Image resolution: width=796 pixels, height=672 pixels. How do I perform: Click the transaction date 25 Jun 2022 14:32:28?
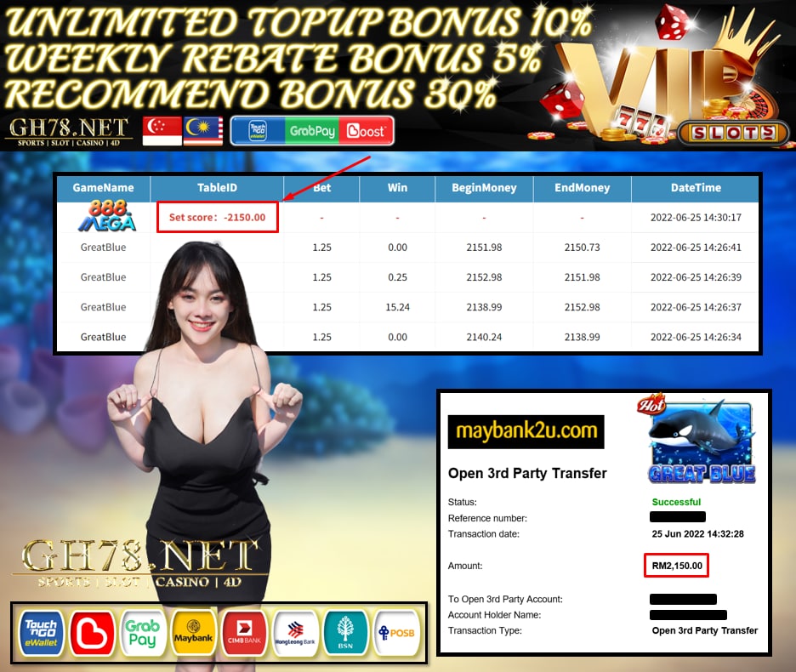(x=697, y=534)
